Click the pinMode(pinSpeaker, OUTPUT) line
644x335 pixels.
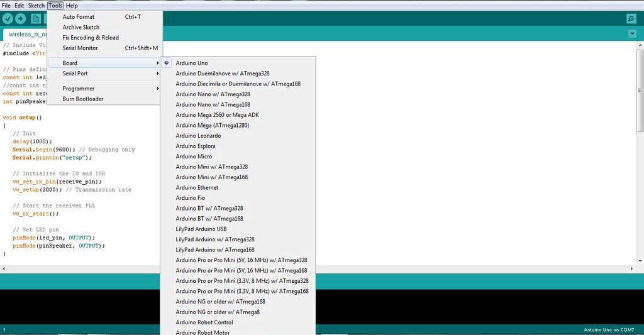pos(58,246)
